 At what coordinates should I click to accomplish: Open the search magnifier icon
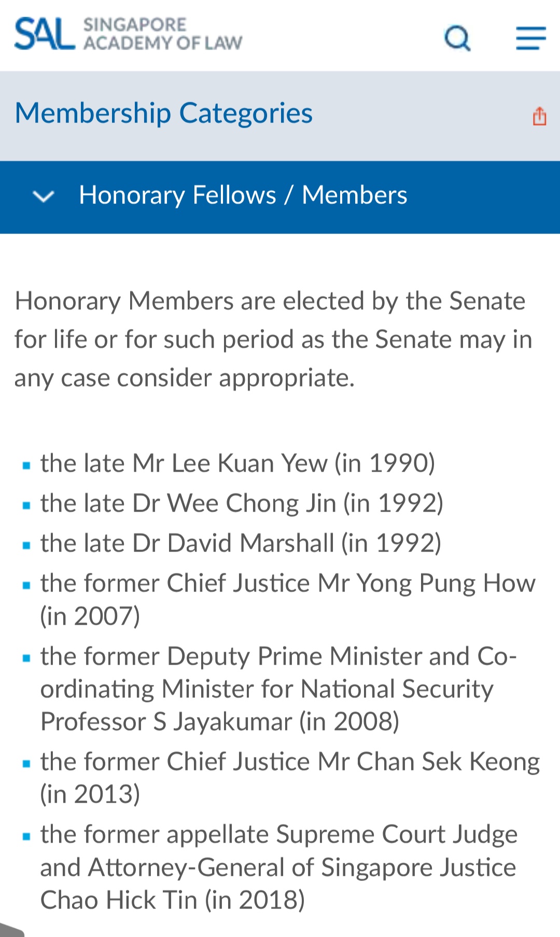click(457, 37)
